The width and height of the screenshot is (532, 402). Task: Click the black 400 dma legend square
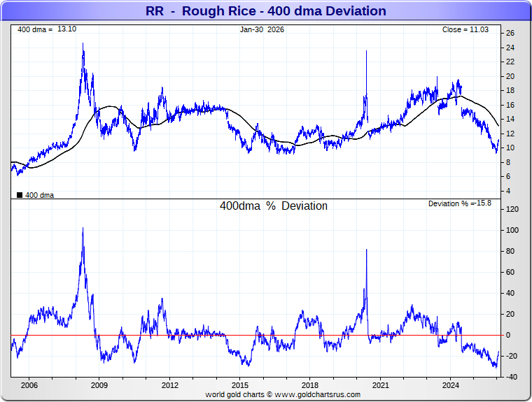(x=19, y=195)
